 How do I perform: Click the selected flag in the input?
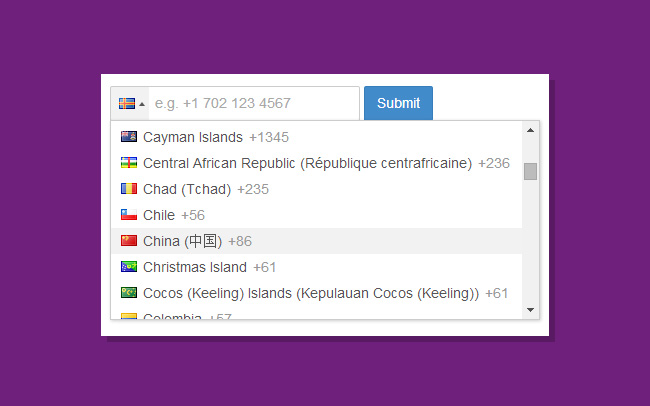[127, 103]
